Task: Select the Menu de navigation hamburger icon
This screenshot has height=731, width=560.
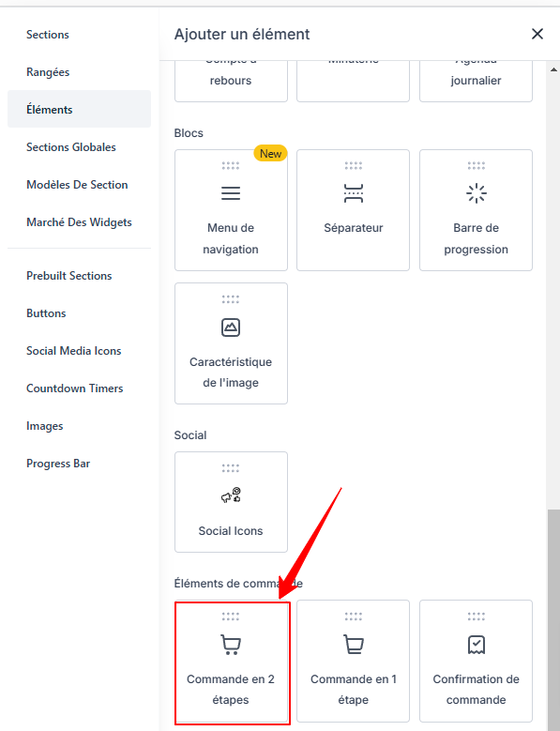Action: tap(231, 193)
